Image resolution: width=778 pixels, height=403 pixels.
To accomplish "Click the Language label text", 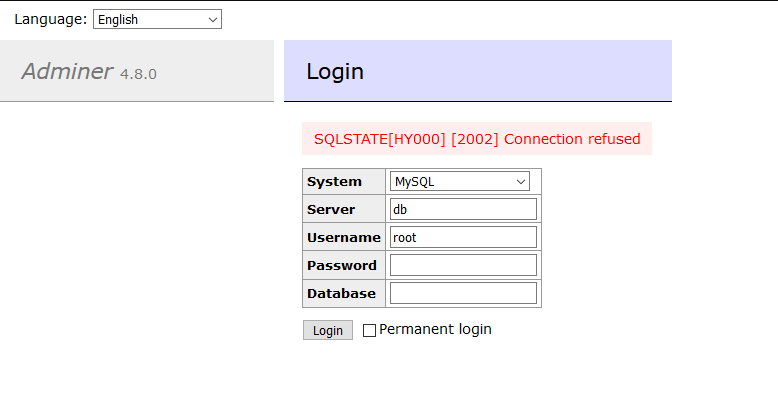I will [51, 19].
